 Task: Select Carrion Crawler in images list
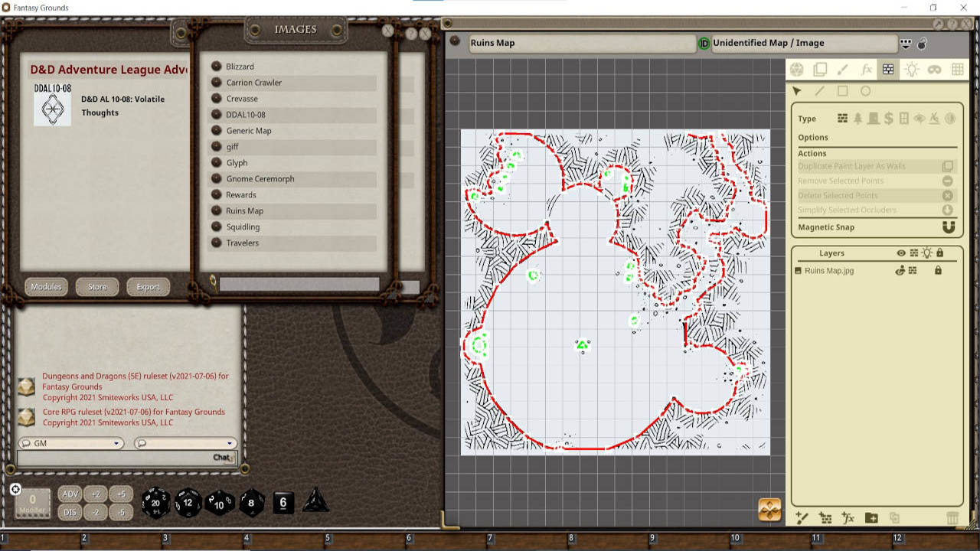254,83
